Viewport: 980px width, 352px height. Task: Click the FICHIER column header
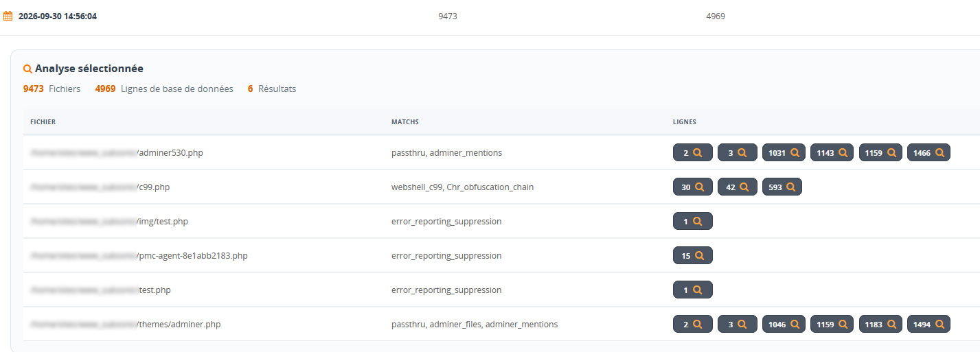click(x=43, y=121)
